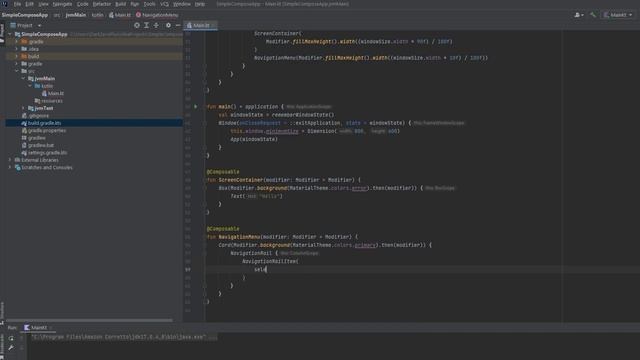The width and height of the screenshot is (640, 360).
Task: Click the Collapse All icon in Project panel
Action: (156, 25)
